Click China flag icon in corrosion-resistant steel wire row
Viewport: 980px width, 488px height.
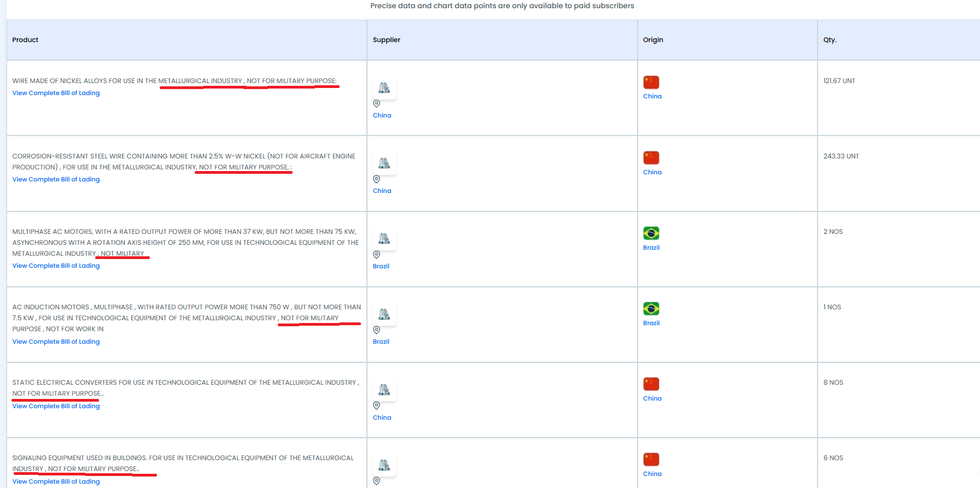[651, 158]
